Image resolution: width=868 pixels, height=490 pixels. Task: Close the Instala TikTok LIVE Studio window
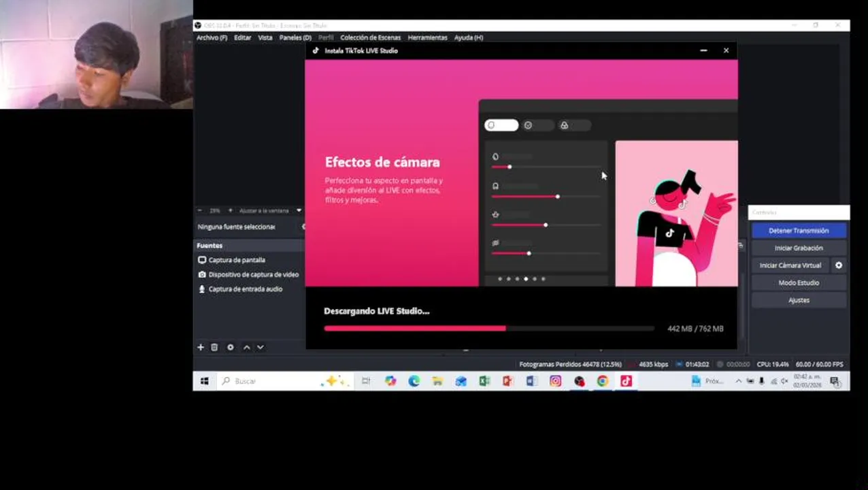(x=726, y=50)
